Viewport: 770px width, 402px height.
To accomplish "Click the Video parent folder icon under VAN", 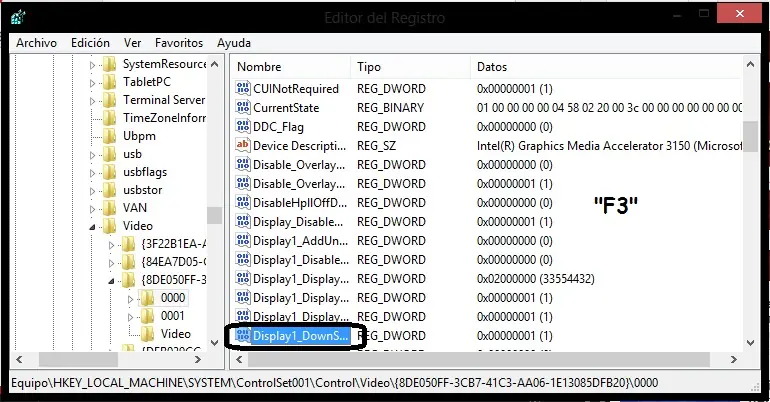I will pos(110,226).
